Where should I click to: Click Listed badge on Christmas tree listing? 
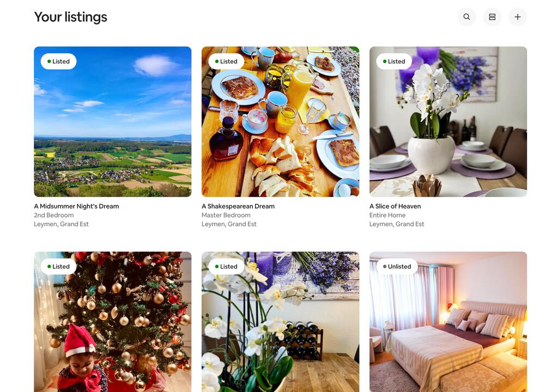(58, 266)
